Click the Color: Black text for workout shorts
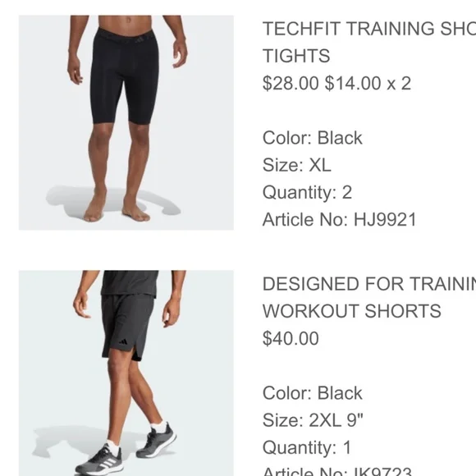 (x=313, y=393)
